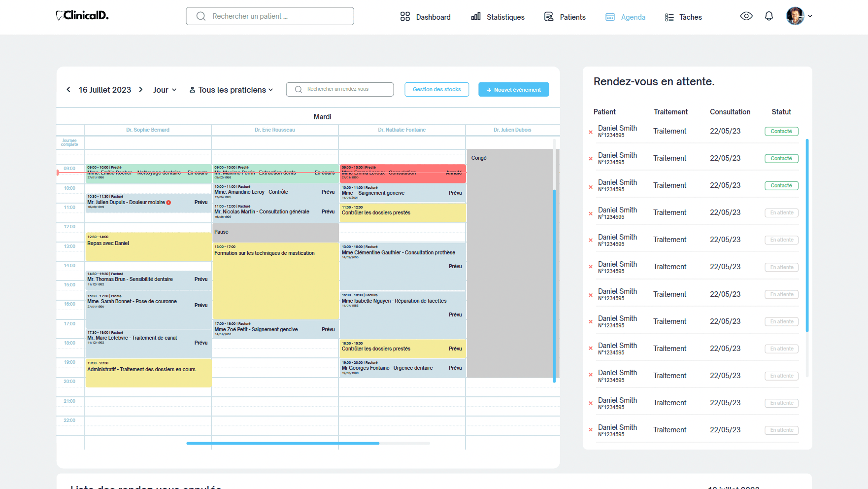The height and width of the screenshot is (489, 868).
Task: Click the agenda horizontal scrollbar
Action: point(283,443)
